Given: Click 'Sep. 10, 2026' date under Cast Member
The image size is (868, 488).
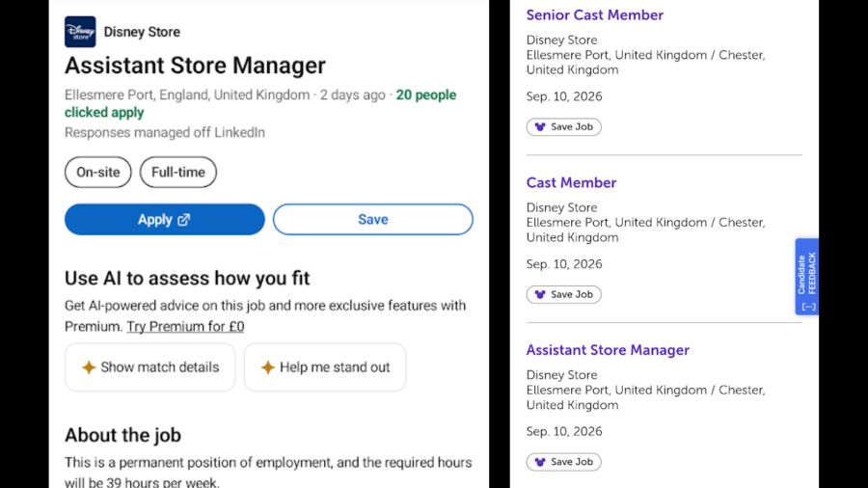Looking at the screenshot, I should coord(564,264).
